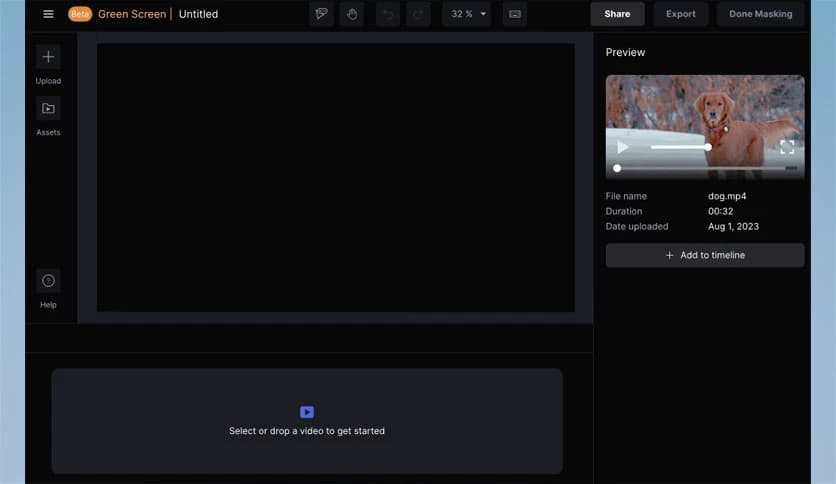The image size is (836, 484).
Task: Select the hand pan tool
Action: coord(352,14)
